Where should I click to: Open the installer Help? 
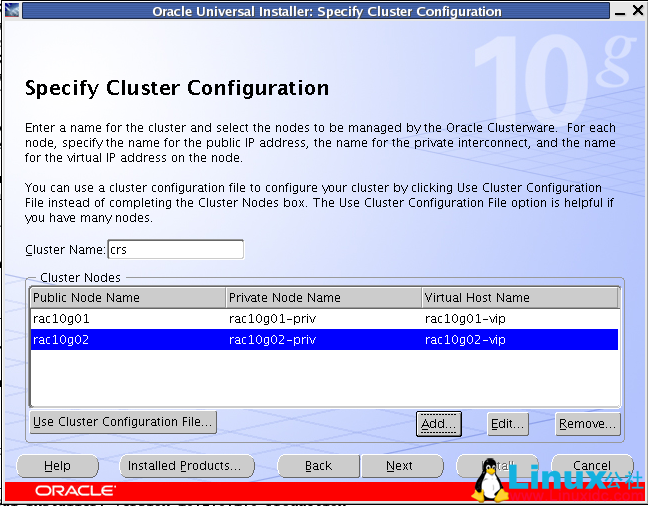tap(57, 466)
